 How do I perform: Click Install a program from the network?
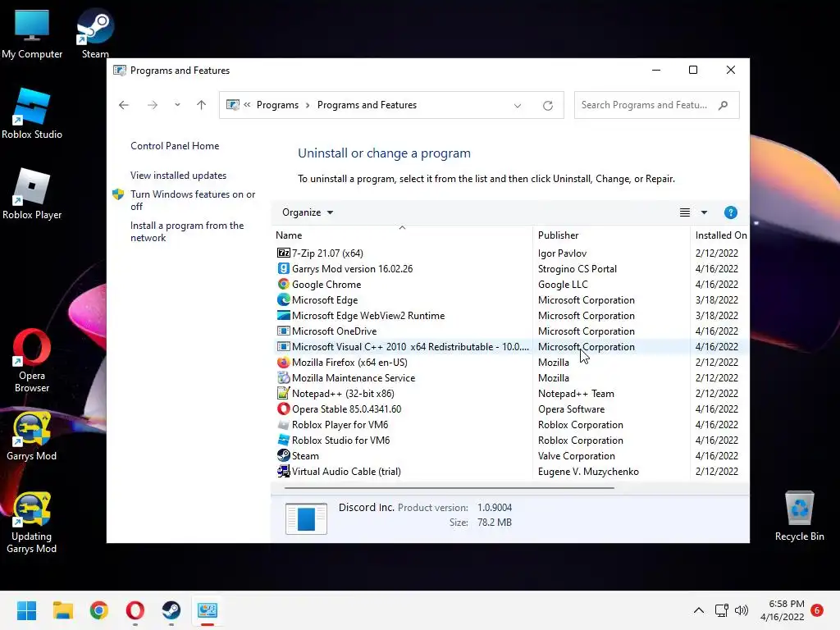[x=187, y=231]
